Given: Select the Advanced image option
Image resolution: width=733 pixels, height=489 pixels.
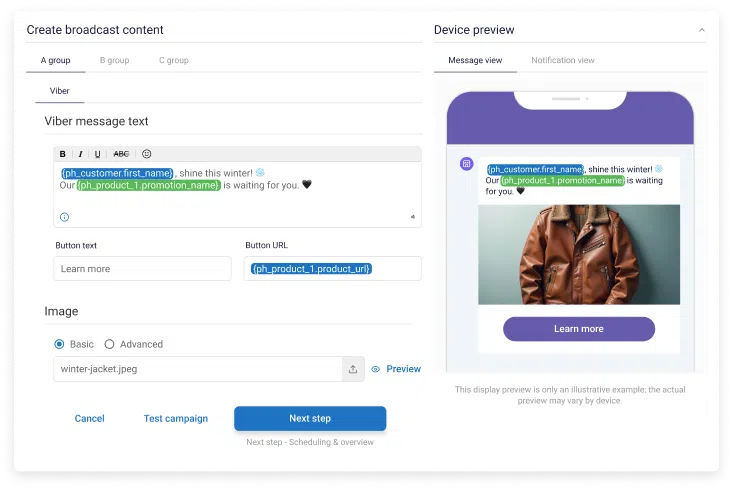Looking at the screenshot, I should [109, 344].
